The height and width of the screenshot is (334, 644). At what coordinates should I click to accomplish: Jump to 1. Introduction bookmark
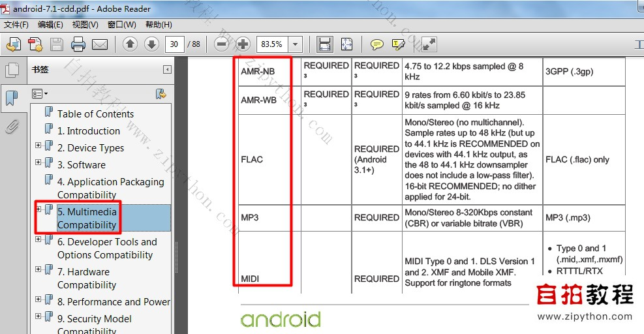tap(89, 130)
